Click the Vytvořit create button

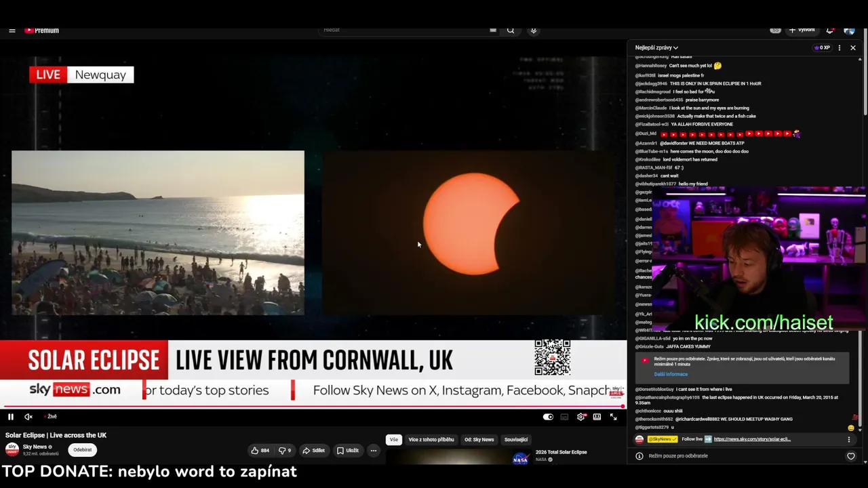pos(802,30)
